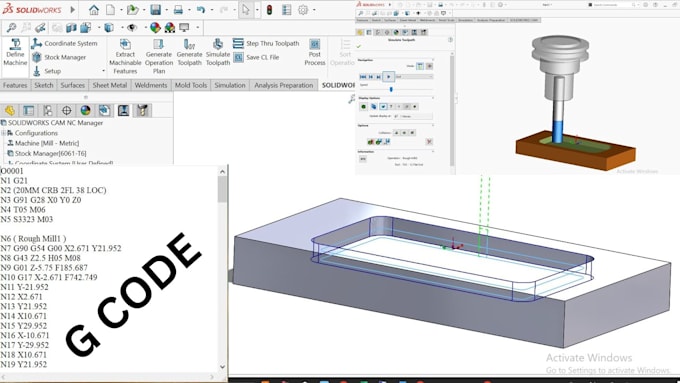Click the Zoom to Fit magnifier icon
Viewport: 680px width, 383px height.
(x=11, y=28)
